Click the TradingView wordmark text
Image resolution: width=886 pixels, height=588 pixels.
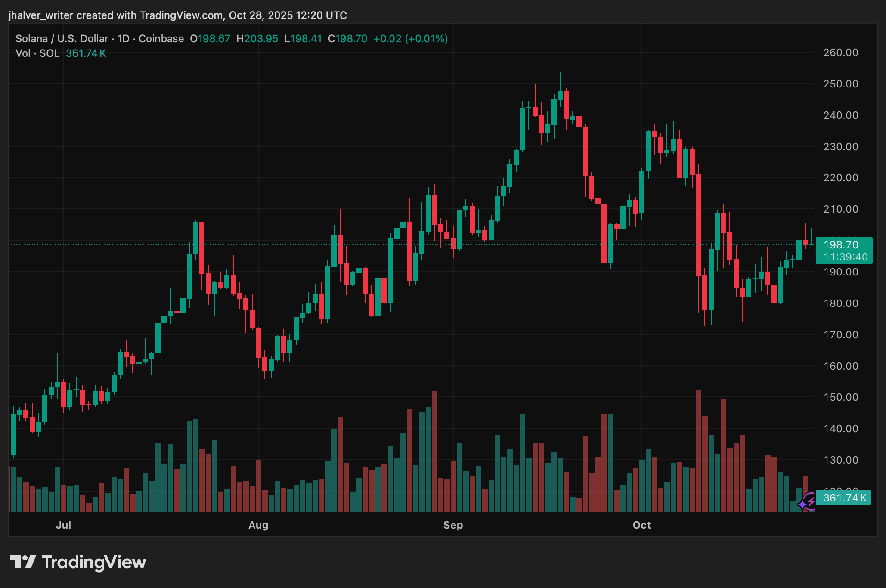pos(94,562)
